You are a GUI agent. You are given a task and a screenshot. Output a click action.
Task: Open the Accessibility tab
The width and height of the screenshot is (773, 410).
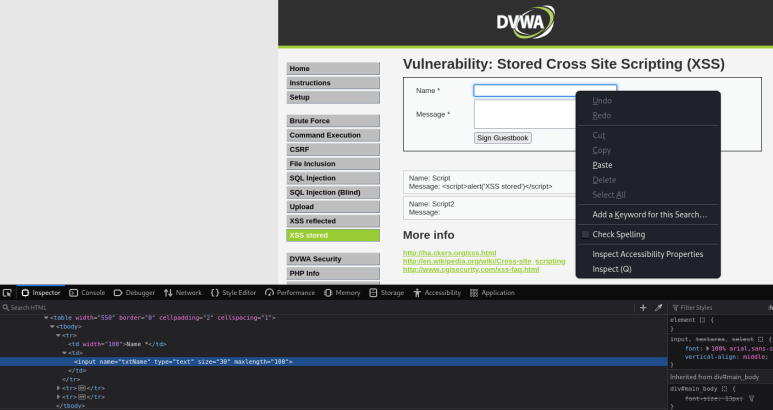pyautogui.click(x=436, y=293)
